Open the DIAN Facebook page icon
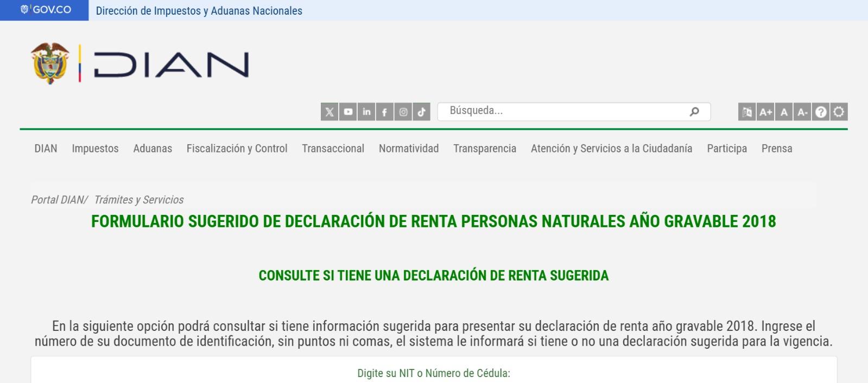The width and height of the screenshot is (868, 383). tap(384, 112)
